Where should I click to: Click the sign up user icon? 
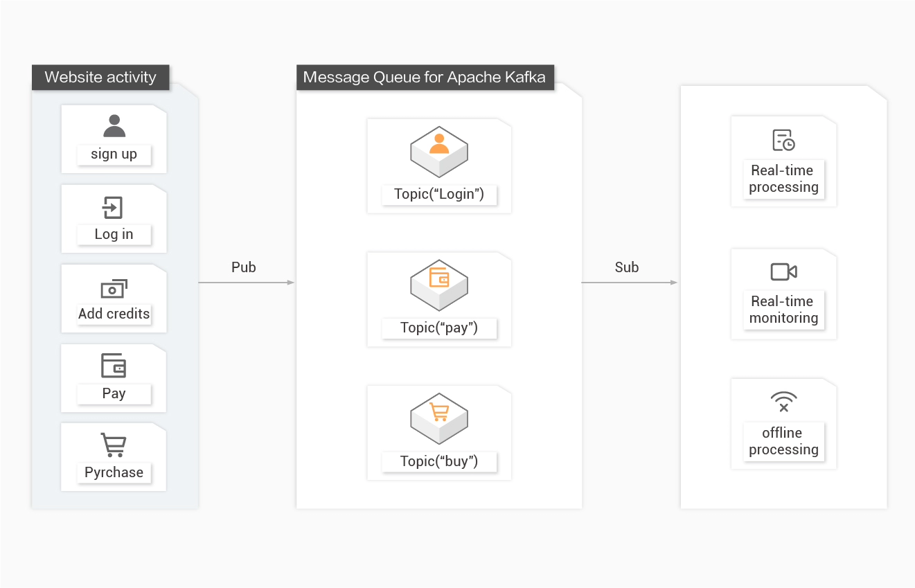point(114,126)
